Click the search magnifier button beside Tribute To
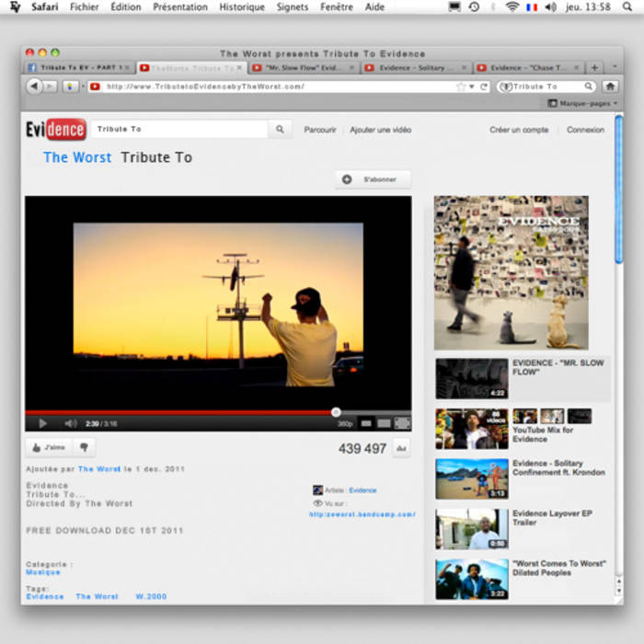Image resolution: width=644 pixels, height=644 pixels. tap(281, 130)
